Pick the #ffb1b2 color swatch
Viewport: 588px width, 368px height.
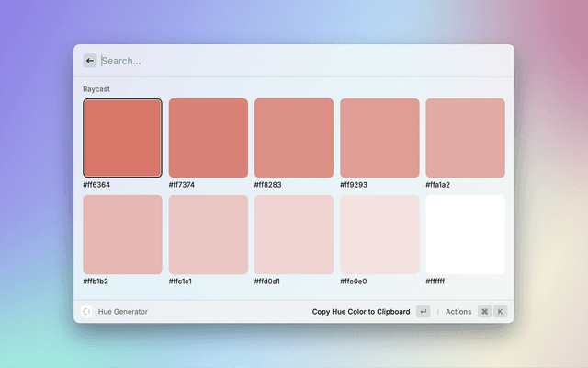[122, 235]
